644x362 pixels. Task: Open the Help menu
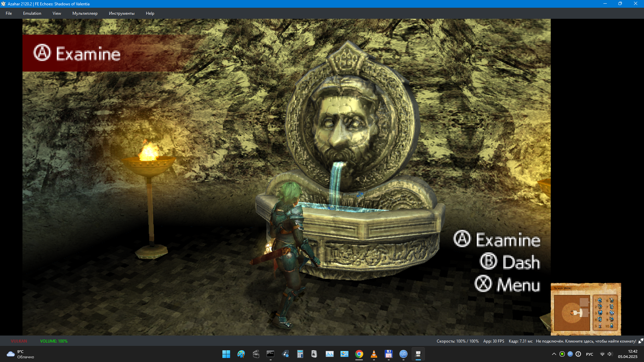tap(150, 13)
